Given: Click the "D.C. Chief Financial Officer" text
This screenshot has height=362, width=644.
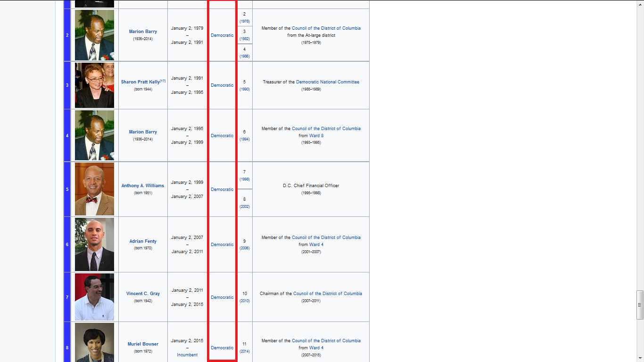Looking at the screenshot, I should pos(311,186).
